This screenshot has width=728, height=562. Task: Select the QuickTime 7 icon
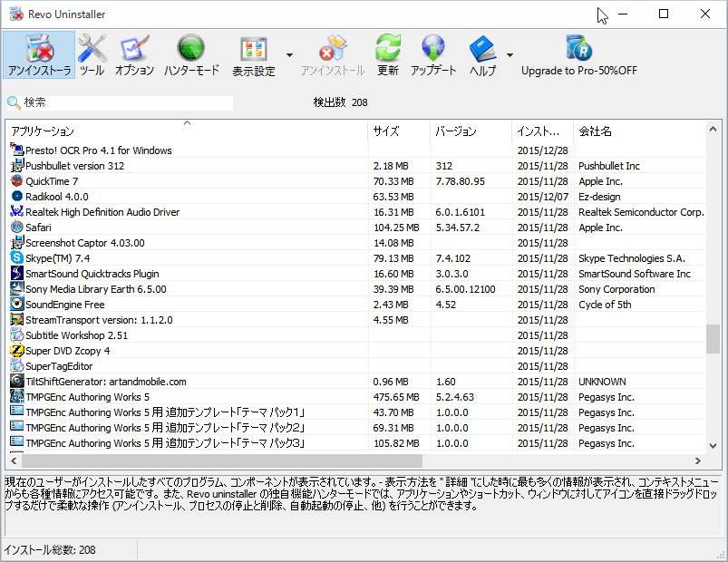[x=16, y=180]
